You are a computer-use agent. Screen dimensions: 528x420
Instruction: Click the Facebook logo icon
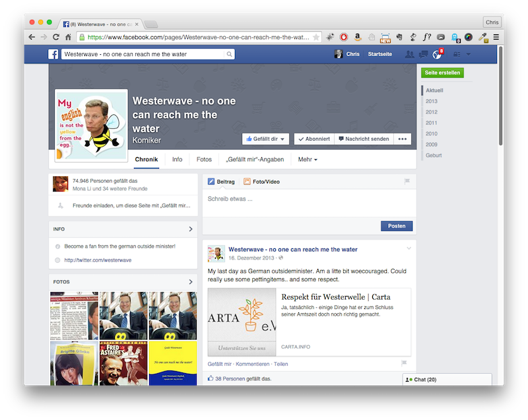click(x=53, y=54)
